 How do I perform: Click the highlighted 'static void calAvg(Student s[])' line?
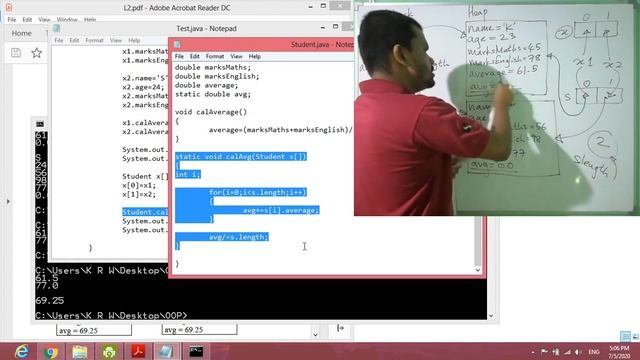(x=241, y=156)
